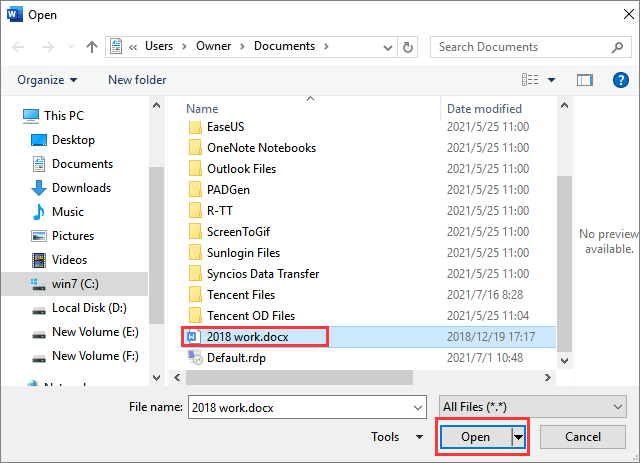
Task: Select the Music folder in sidebar
Action: (x=67, y=212)
